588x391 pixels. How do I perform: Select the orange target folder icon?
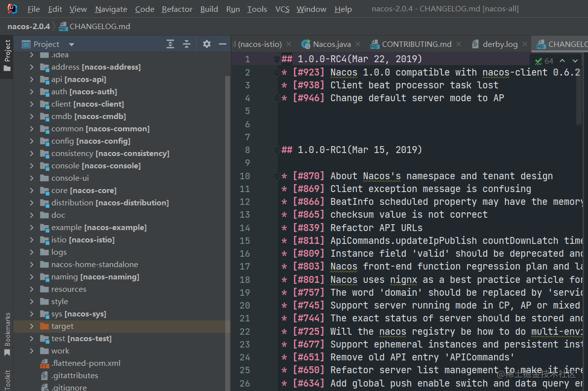pyautogui.click(x=44, y=326)
